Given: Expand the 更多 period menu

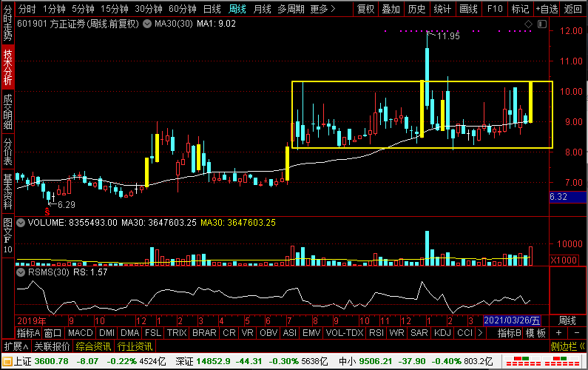Looking at the screenshot, I should tap(323, 9).
